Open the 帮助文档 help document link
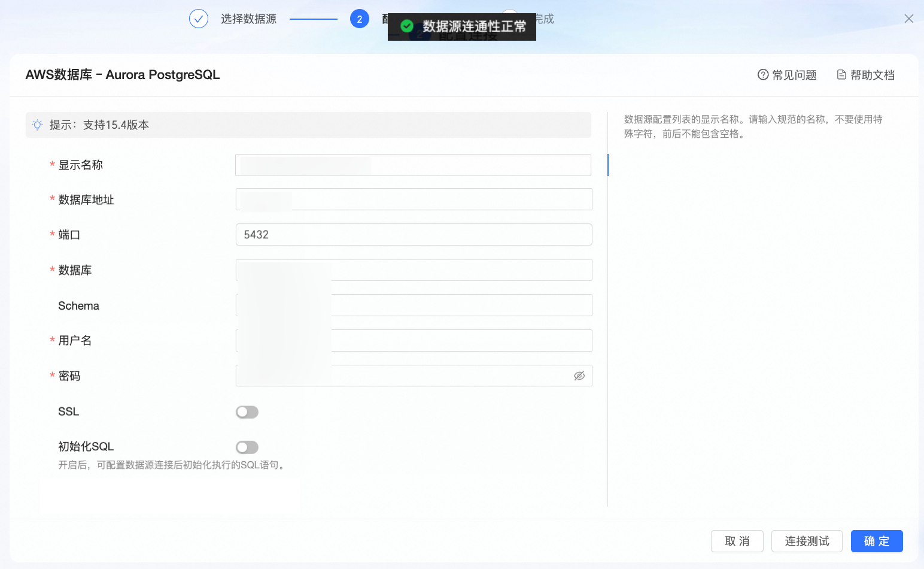 tap(865, 75)
